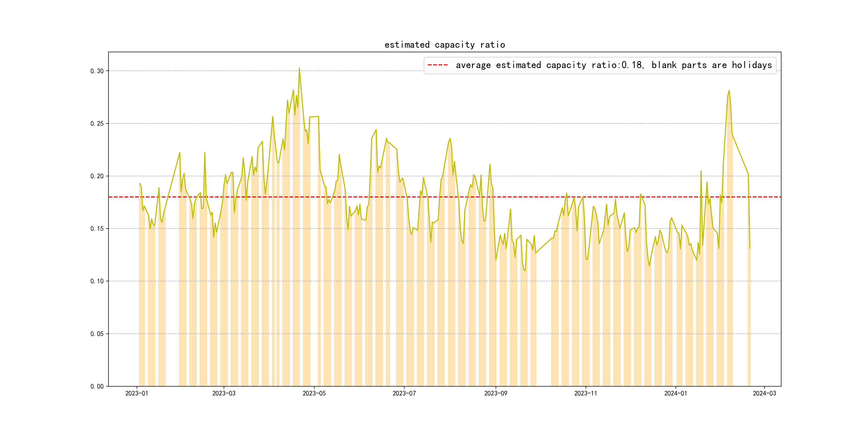Click the 0.30 y-axis tick label
The image size is (868, 434).
[x=97, y=71]
